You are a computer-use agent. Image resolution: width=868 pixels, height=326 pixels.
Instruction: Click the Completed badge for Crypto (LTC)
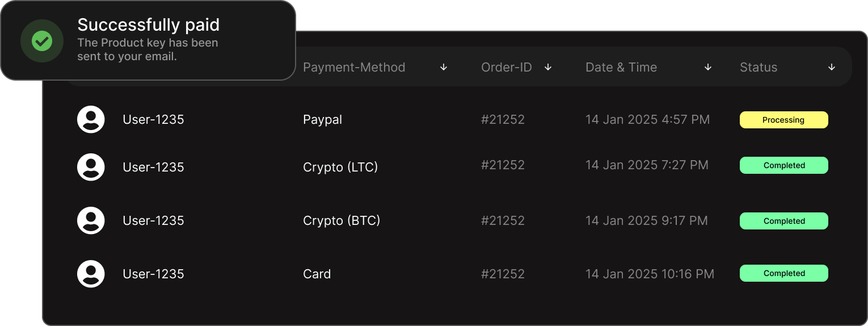[x=783, y=165]
